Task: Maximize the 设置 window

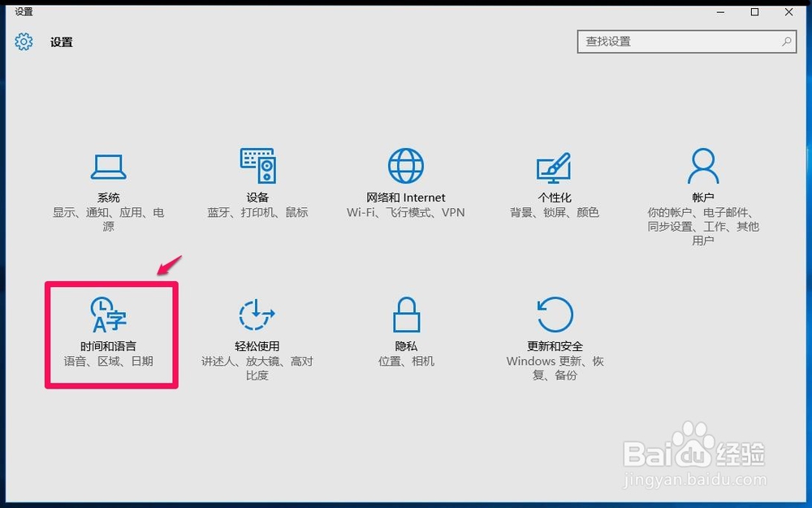Action: (x=754, y=12)
